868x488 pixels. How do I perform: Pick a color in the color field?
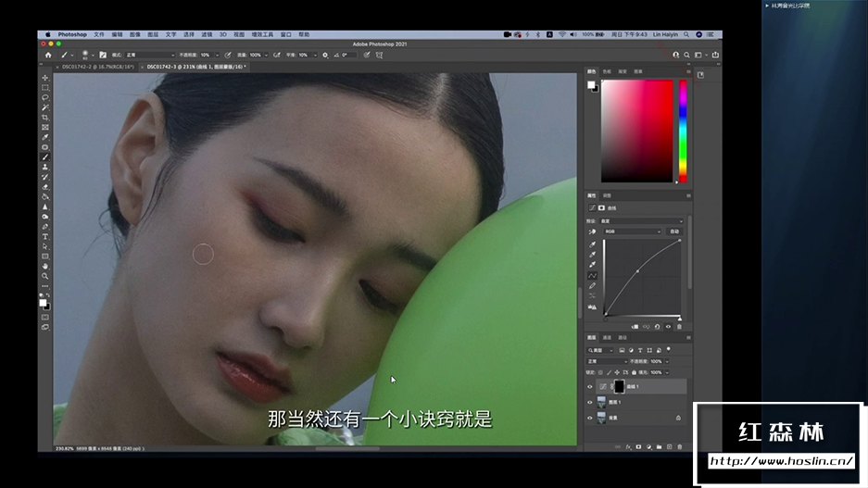637,131
